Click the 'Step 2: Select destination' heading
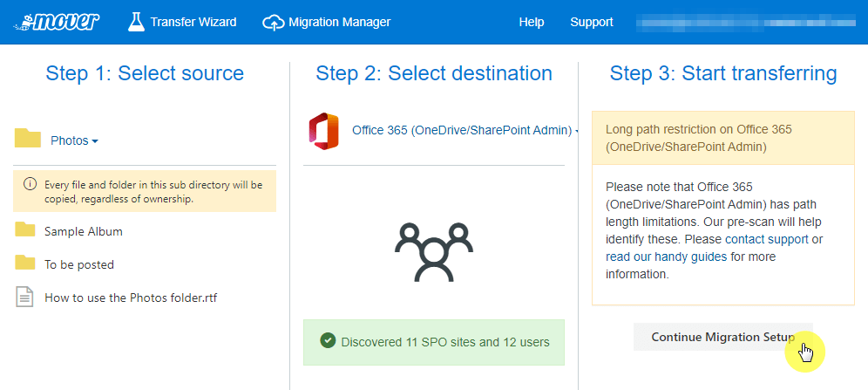Viewport: 868px width, 390px height. [434, 73]
